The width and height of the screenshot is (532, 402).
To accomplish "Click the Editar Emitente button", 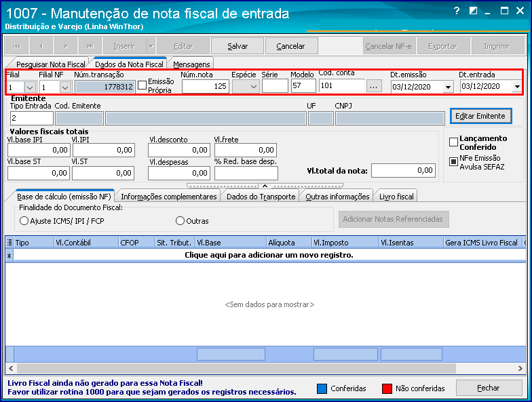I will 480,116.
